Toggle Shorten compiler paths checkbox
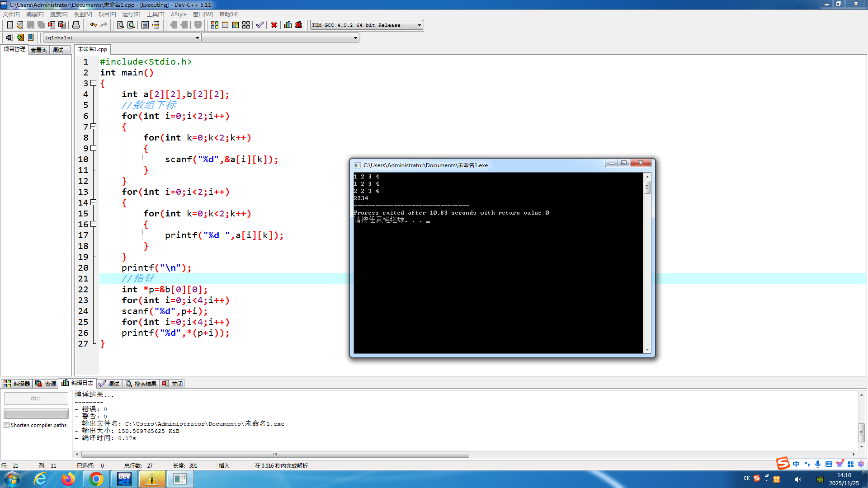The width and height of the screenshot is (868, 488). pos(7,425)
